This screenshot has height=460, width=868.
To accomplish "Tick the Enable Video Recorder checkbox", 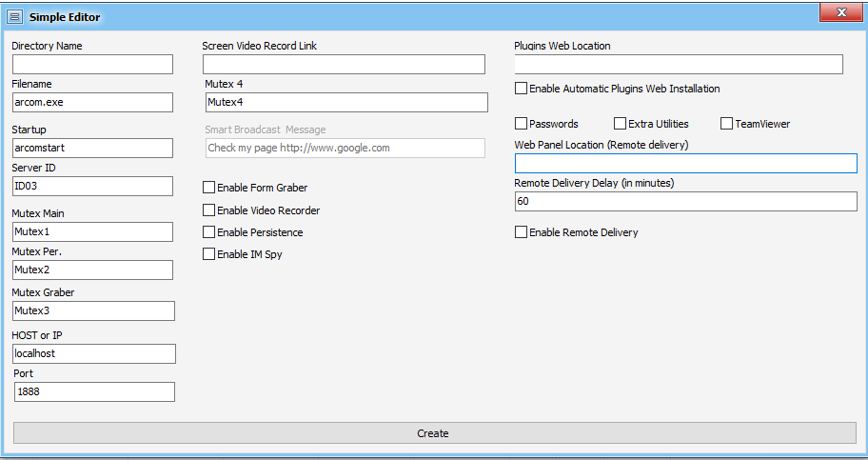I will click(209, 210).
